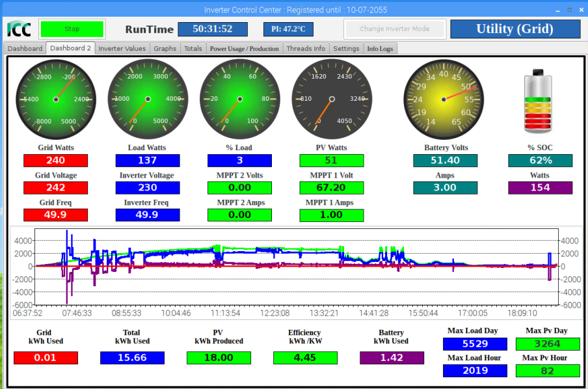588x389 pixels.
Task: Click the Grid Watts gauge dial
Action: pyautogui.click(x=56, y=99)
